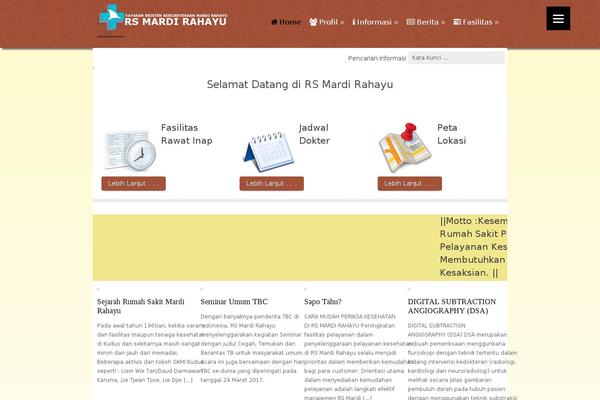Expand the Fasilitas submenu
This screenshot has height=400, width=600.
click(476, 22)
